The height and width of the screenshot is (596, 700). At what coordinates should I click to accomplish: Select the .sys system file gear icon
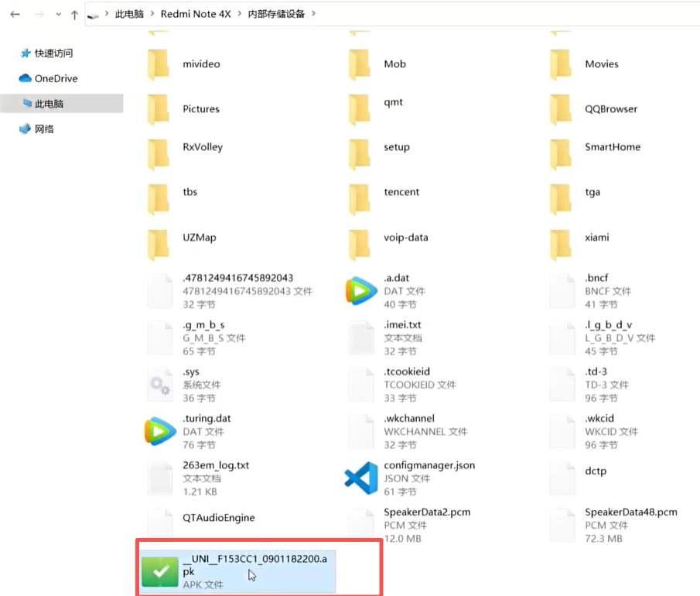pos(160,384)
